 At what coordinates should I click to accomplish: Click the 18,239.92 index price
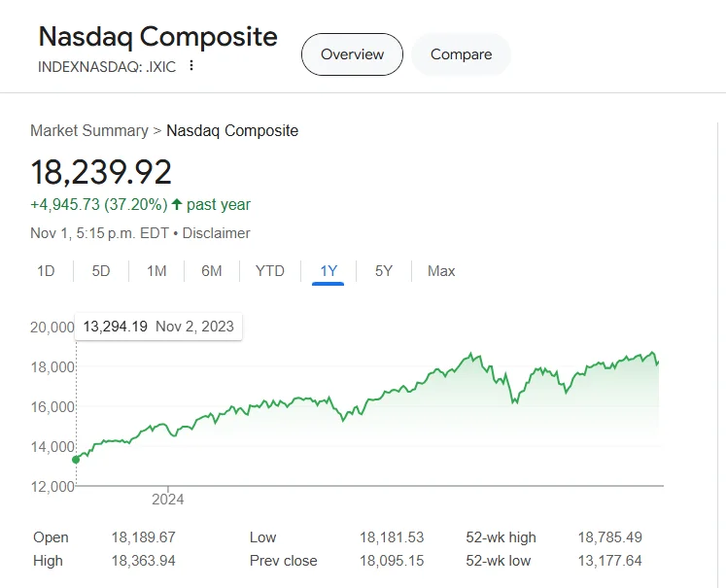point(101,172)
